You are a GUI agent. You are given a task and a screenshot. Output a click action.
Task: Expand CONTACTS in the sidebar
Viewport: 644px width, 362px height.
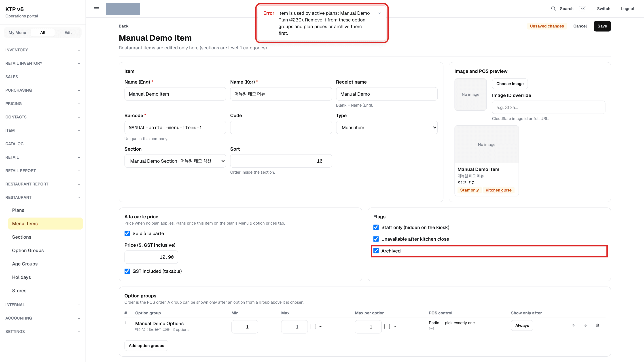tap(42, 117)
